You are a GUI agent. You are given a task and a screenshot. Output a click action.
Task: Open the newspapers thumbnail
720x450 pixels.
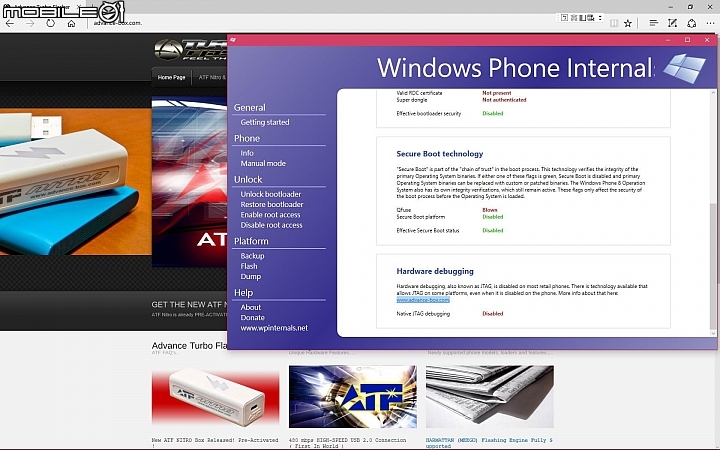click(x=489, y=396)
